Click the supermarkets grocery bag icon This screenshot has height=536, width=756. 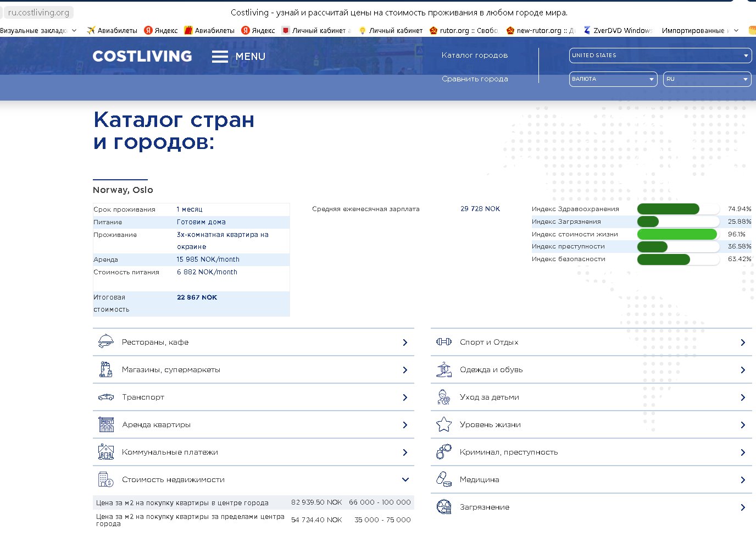coord(105,369)
